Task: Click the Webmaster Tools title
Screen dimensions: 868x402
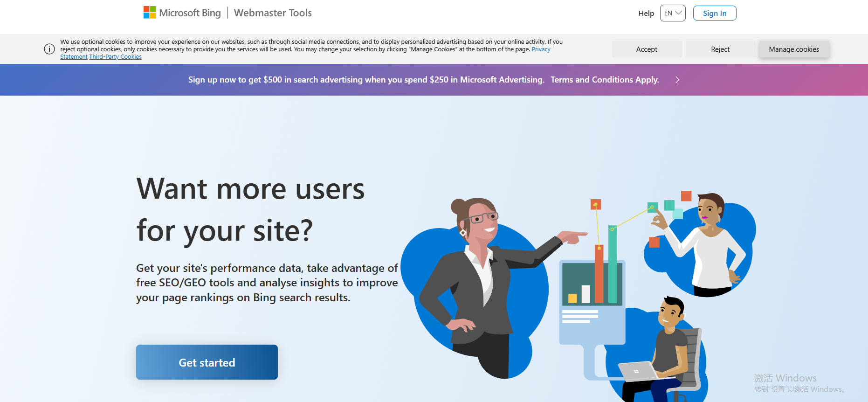Action: click(273, 13)
